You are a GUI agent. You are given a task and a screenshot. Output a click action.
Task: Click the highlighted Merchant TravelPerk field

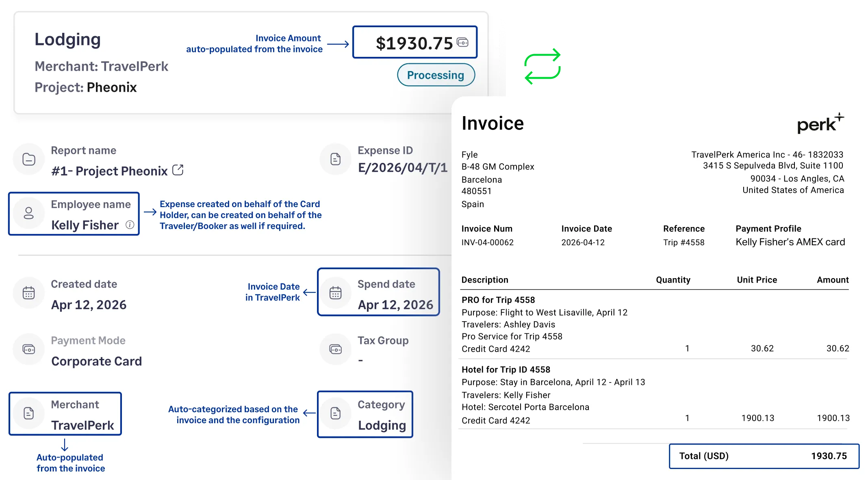coord(66,414)
